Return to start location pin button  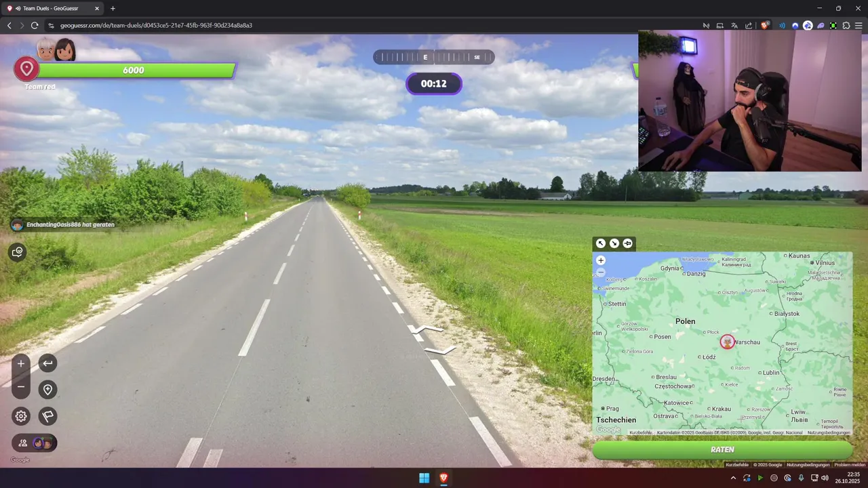47,390
